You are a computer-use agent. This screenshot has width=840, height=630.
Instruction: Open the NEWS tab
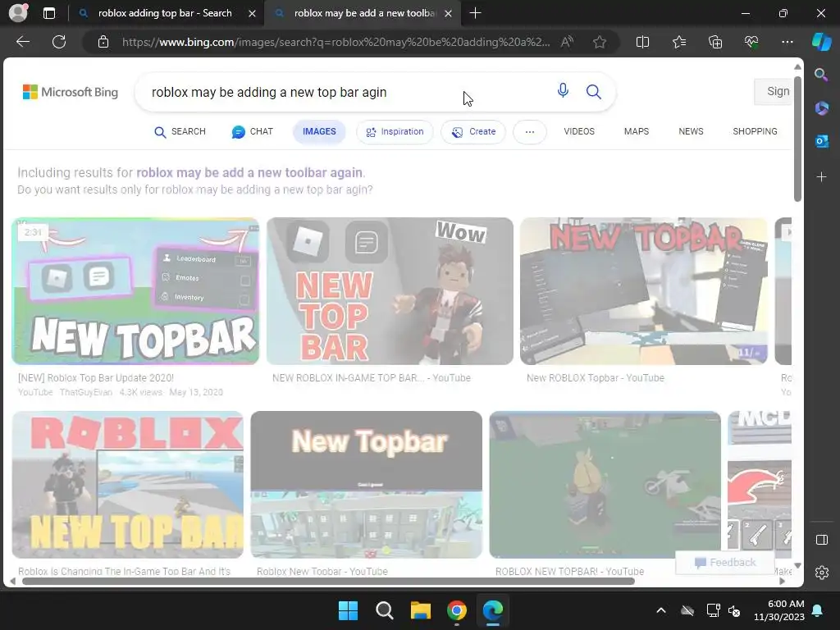(x=691, y=132)
